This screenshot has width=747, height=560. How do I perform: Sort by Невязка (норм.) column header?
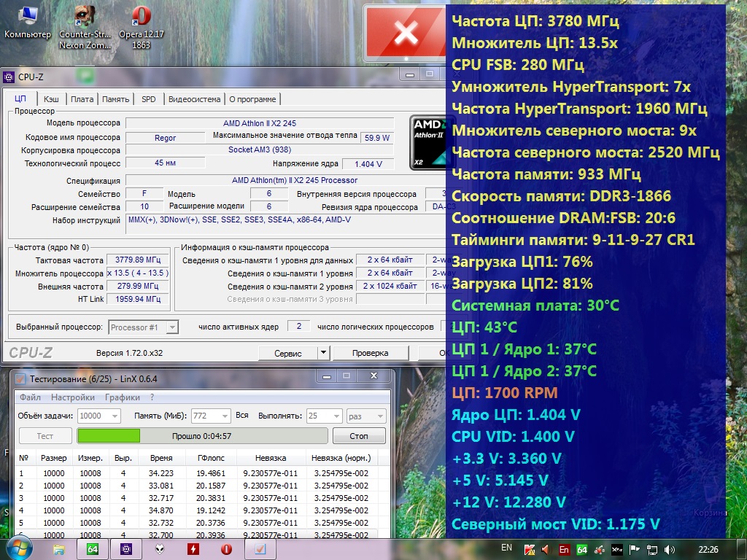point(341,458)
